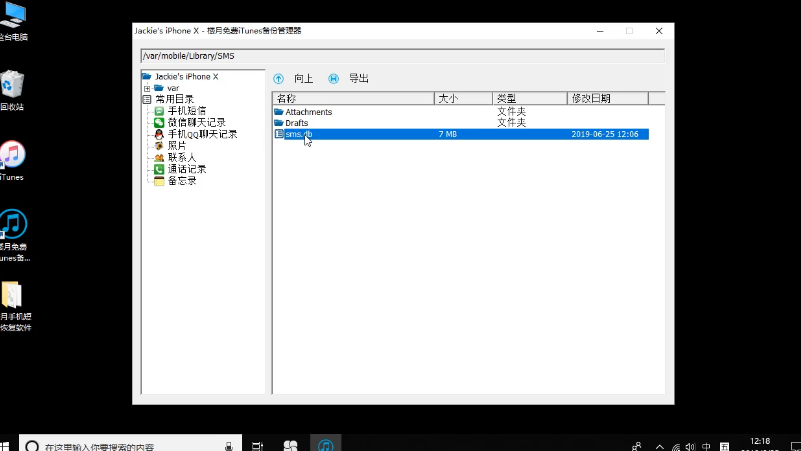The width and height of the screenshot is (801, 451).
Task: Open 手机QQ聊天记录 in the sidebar
Action: [x=202, y=134]
